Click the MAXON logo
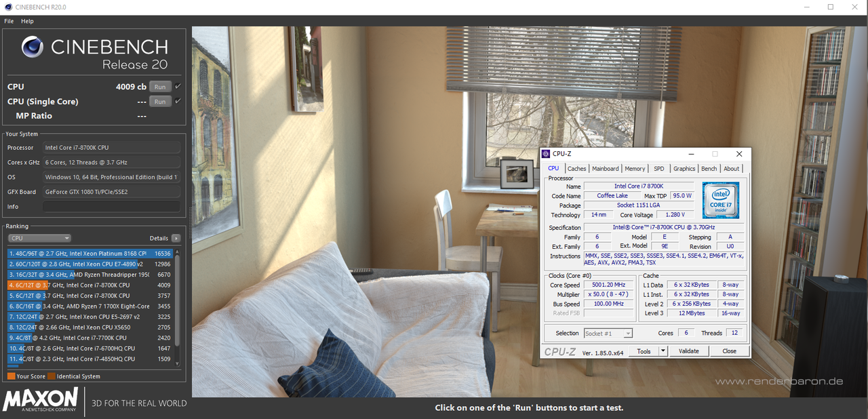 41,399
